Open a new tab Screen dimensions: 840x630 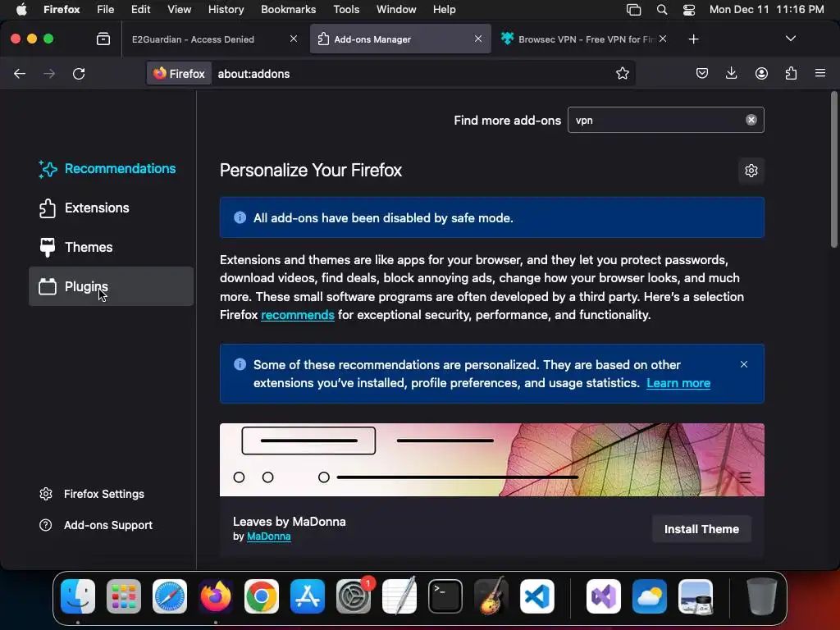point(693,39)
